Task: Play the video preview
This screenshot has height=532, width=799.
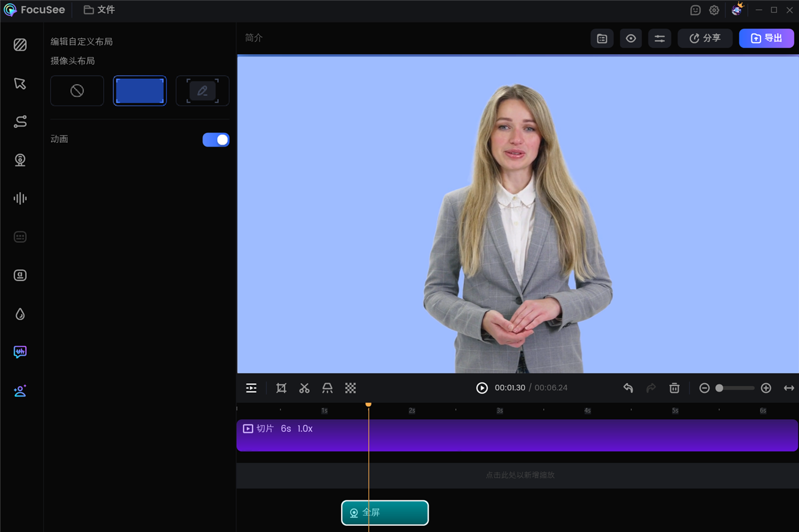Action: [482, 388]
